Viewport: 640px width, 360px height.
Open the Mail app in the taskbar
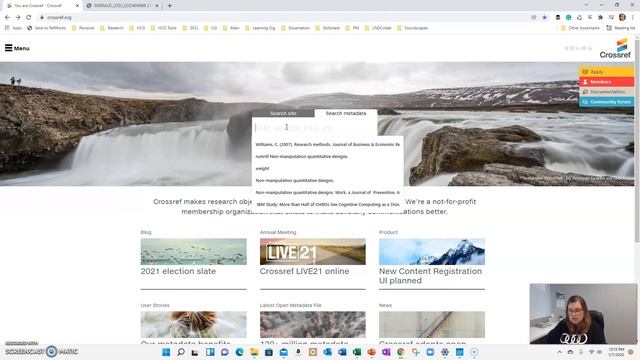(284, 352)
